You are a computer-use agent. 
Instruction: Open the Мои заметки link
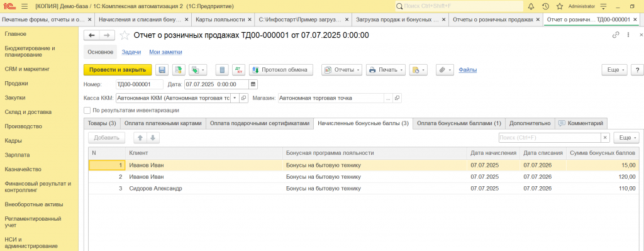[165, 52]
